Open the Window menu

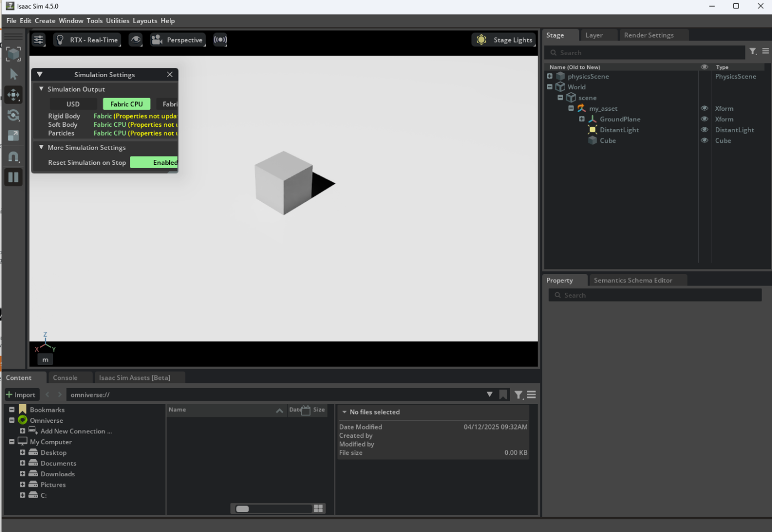[x=71, y=21]
